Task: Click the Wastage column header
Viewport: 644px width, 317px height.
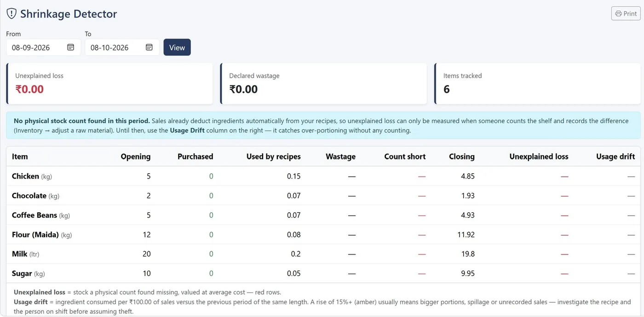Action: 341,157
